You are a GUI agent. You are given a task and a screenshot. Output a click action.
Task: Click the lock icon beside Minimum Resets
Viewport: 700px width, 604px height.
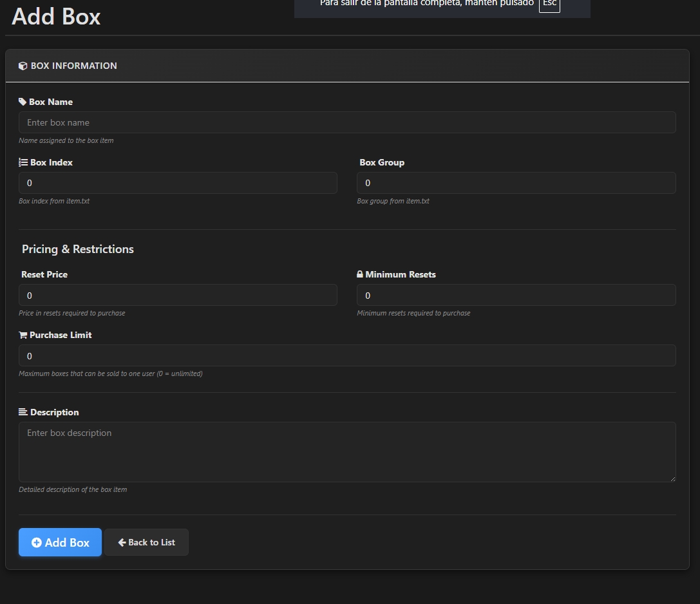pyautogui.click(x=360, y=274)
